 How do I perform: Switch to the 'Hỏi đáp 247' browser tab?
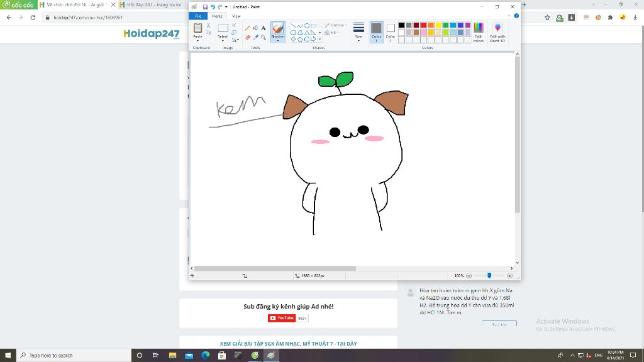point(152,5)
